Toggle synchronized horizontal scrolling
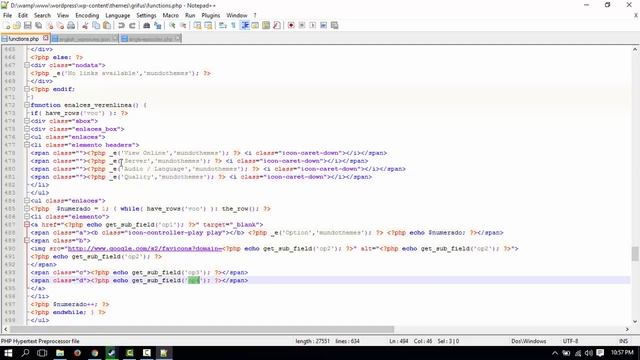Screen dimensions: 640x360 coord(208,25)
